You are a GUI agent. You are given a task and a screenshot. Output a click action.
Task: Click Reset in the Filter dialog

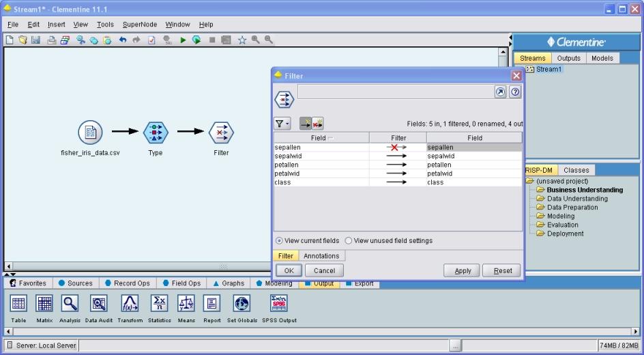click(503, 271)
